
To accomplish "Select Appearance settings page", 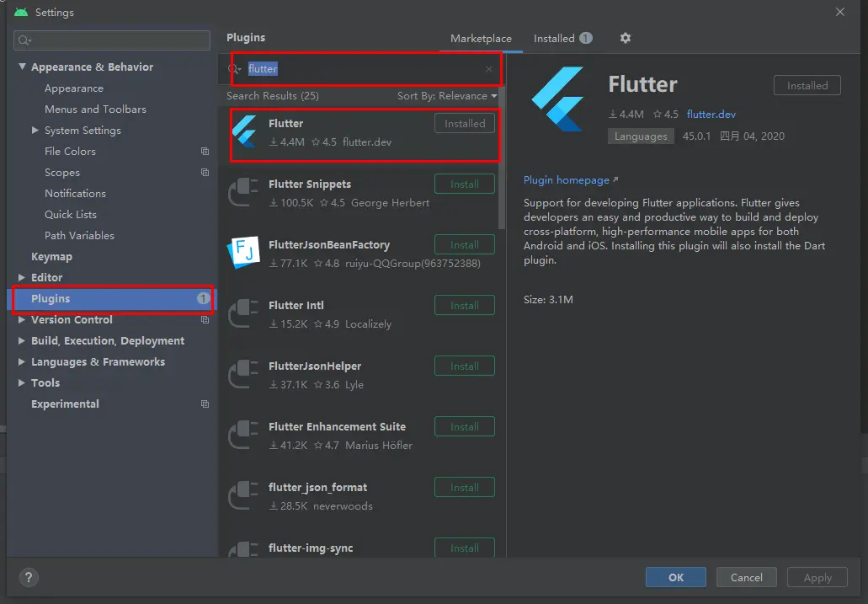I will [73, 88].
